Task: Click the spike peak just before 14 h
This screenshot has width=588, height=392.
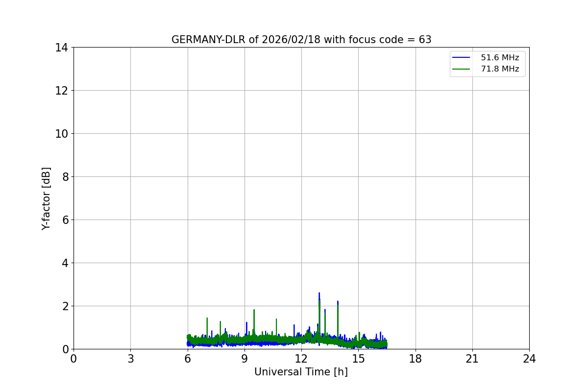Action: [x=338, y=302]
